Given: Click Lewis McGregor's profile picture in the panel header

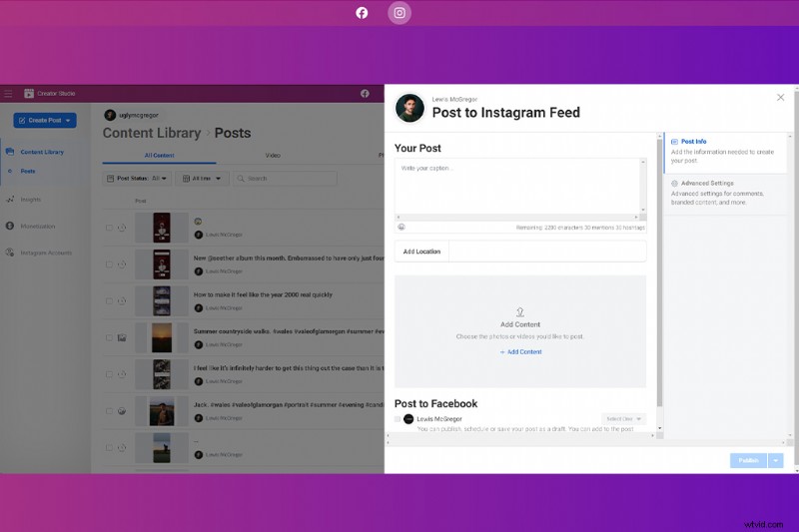Looking at the screenshot, I should [x=409, y=108].
